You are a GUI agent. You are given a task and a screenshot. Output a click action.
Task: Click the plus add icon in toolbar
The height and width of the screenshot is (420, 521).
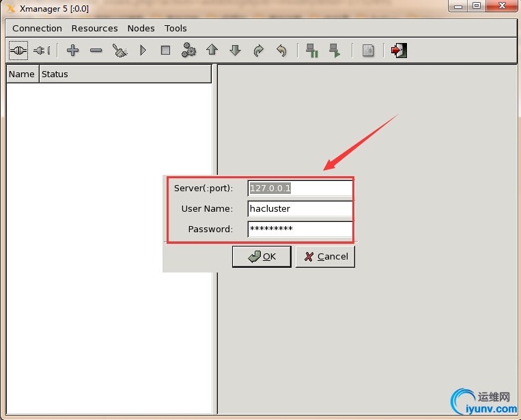72,51
